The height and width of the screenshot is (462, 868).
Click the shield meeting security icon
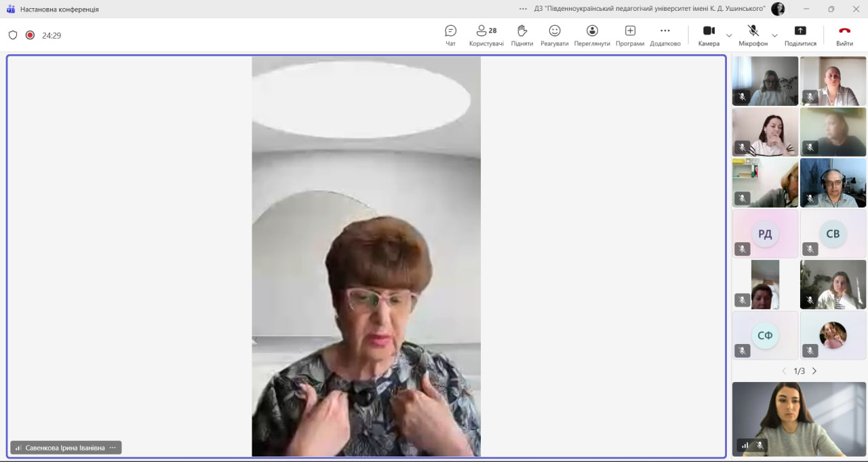(x=13, y=35)
